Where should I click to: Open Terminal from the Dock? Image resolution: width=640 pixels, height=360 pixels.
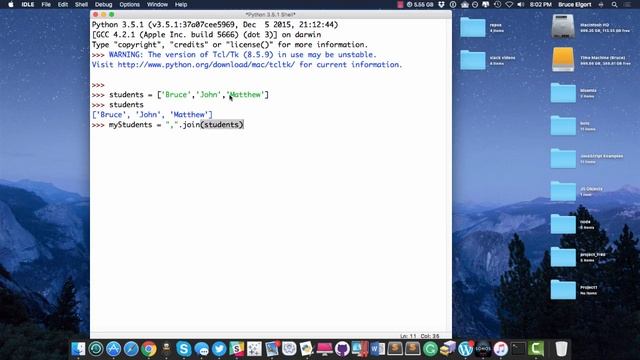(x=518, y=349)
